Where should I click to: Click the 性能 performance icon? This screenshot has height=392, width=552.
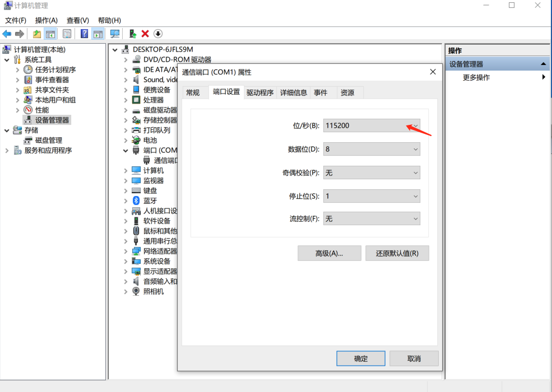tap(28, 110)
